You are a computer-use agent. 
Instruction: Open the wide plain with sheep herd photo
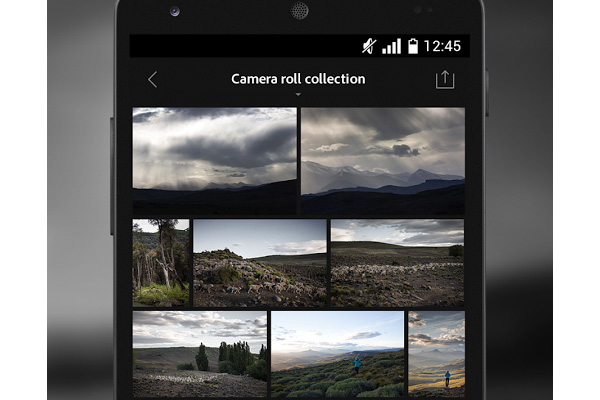tap(398, 263)
